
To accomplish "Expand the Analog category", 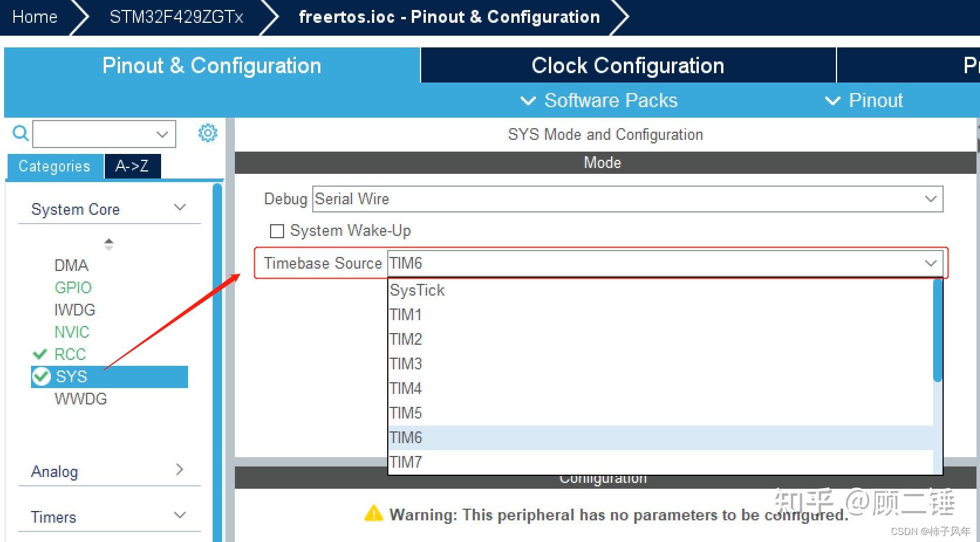I will pyautogui.click(x=180, y=470).
